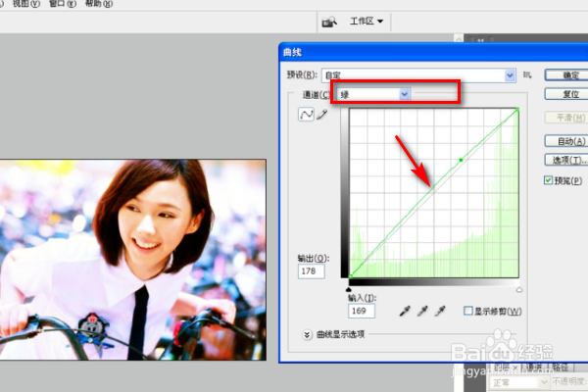Open the 正常 blend mode dropdown in layers panel
The image size is (588, 392).
pos(519,382)
